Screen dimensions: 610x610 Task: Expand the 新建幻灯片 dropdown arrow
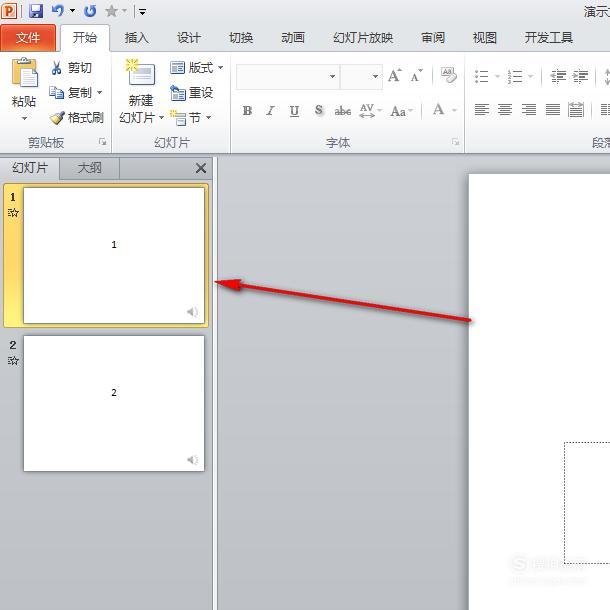[x=161, y=117]
